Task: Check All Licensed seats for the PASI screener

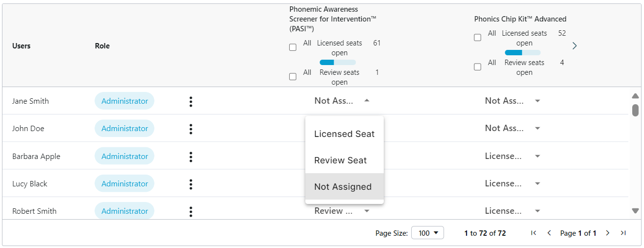Action: (293, 47)
